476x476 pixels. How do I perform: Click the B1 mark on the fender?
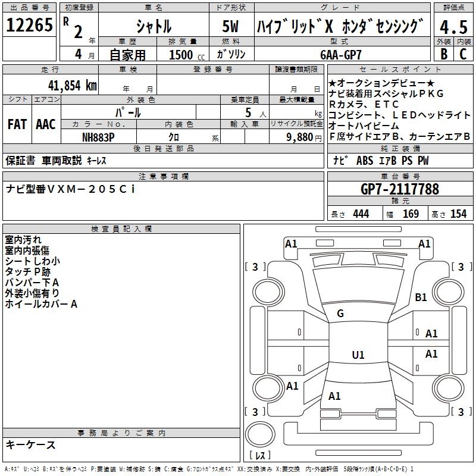pos(421,297)
